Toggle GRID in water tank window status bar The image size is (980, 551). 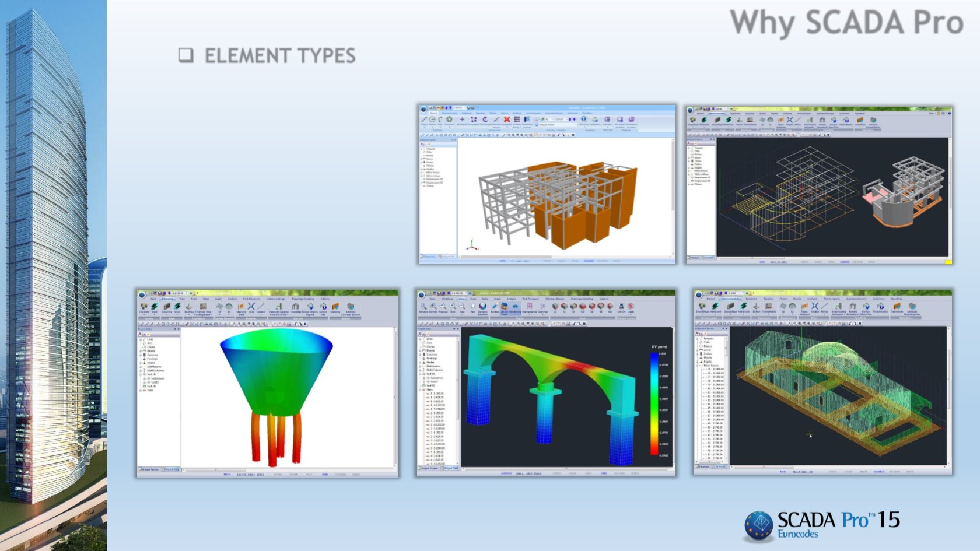pos(325,474)
